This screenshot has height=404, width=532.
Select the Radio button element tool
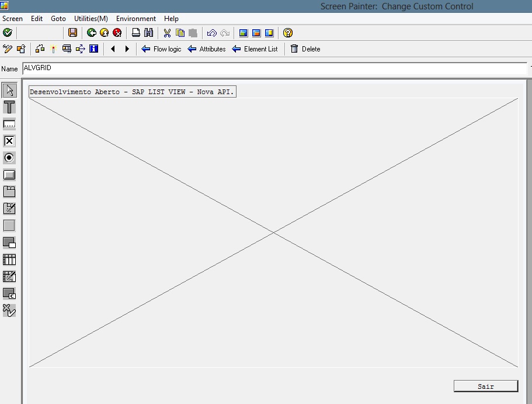(x=9, y=158)
